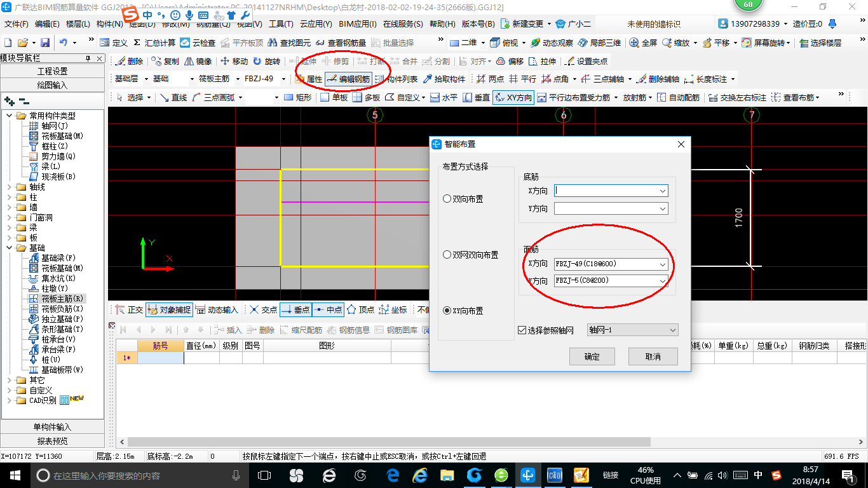Select the 旋转 rotate tool
This screenshot has height=488, width=868.
266,62
